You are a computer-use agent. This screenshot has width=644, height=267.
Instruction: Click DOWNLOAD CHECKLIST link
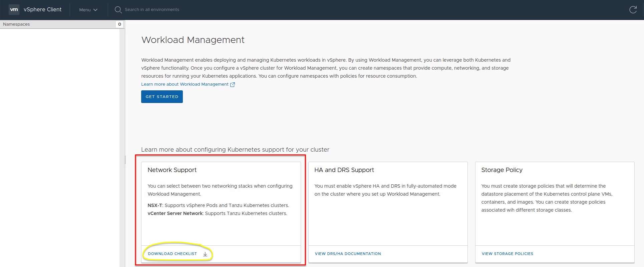click(172, 254)
